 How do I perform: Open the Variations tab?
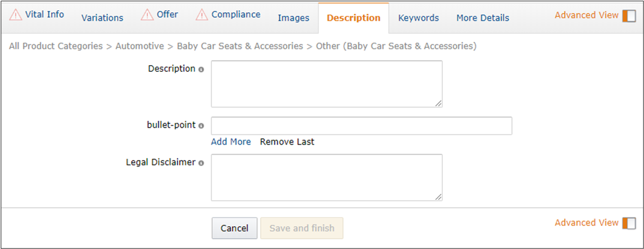(x=102, y=18)
